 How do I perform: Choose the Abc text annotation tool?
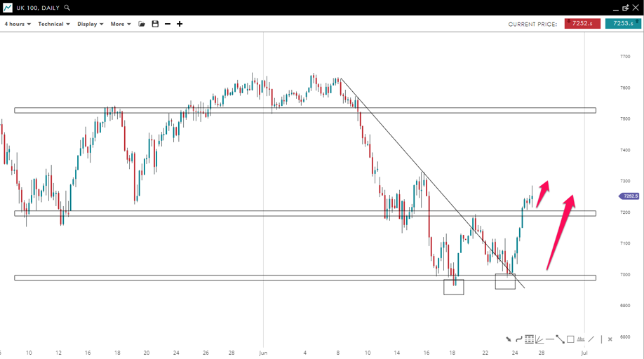click(581, 339)
